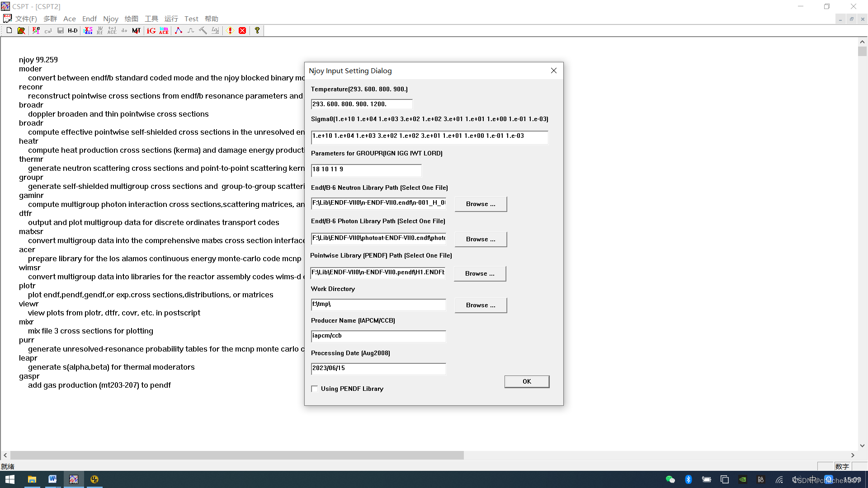Click the red iG toolbar icon
Image resolution: width=868 pixels, height=488 pixels.
tap(151, 30)
